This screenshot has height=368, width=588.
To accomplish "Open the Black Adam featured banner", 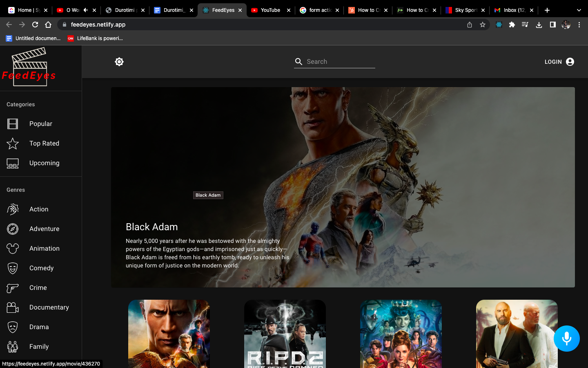I will coord(343,187).
